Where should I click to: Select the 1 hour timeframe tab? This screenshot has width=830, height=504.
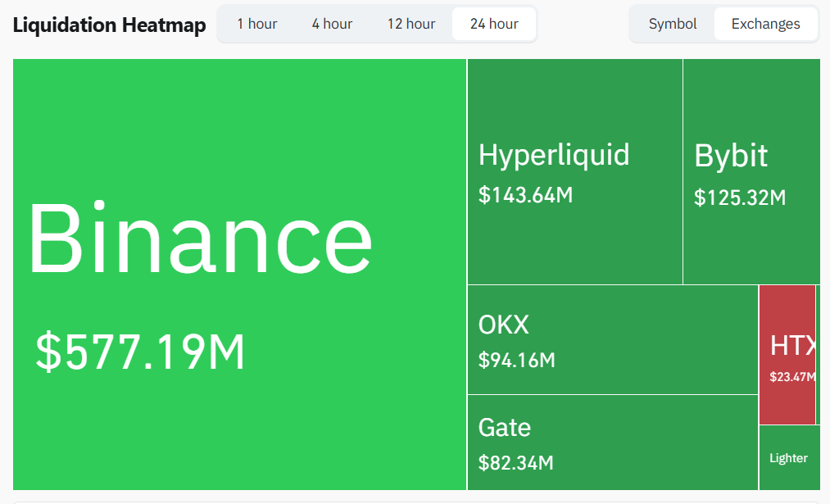coord(257,24)
